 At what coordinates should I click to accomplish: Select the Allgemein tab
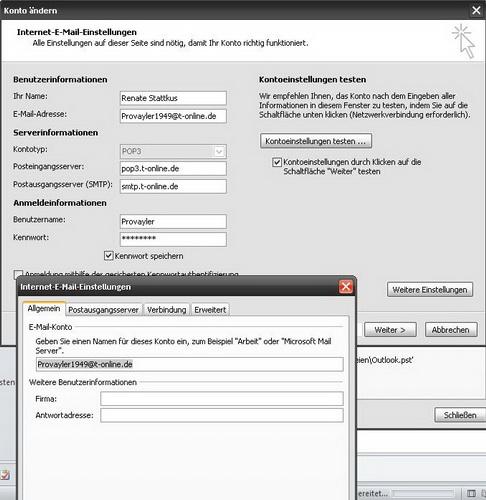click(x=44, y=308)
